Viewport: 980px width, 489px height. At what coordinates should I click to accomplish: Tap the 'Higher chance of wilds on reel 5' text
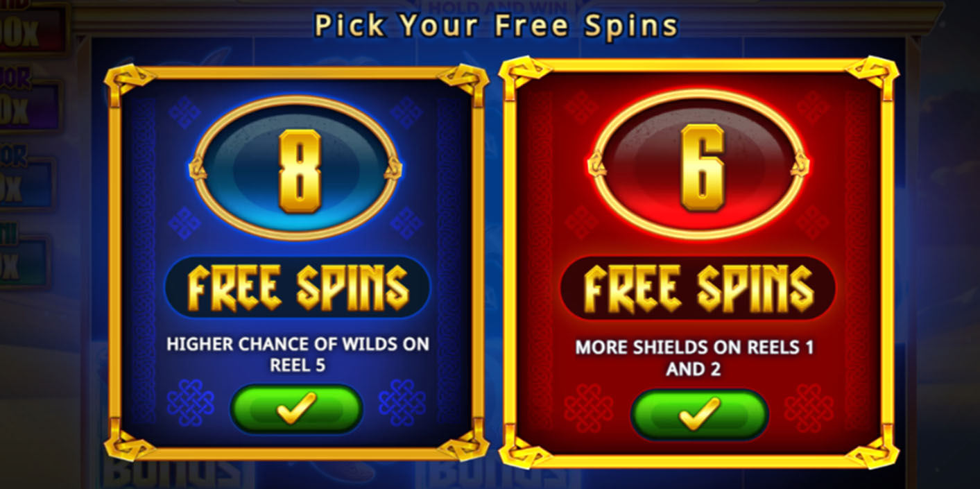[298, 354]
